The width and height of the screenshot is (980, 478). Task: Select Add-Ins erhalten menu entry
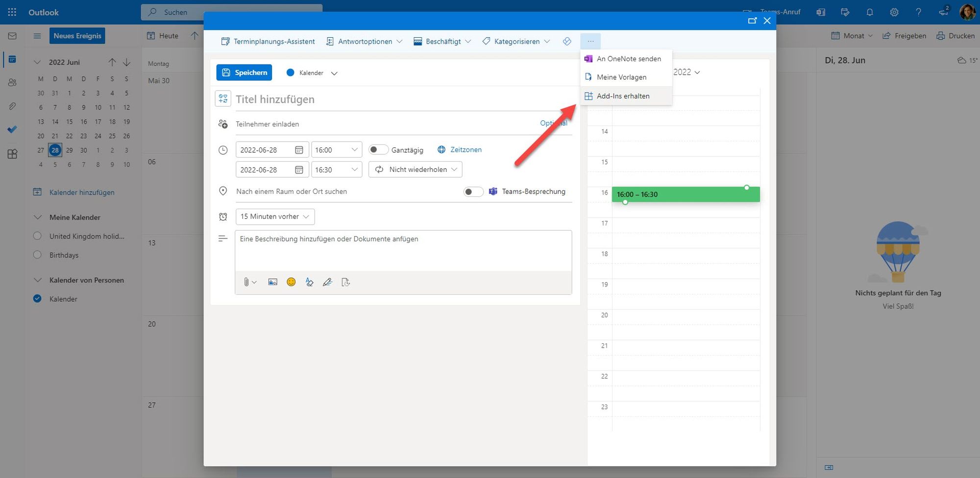point(623,96)
